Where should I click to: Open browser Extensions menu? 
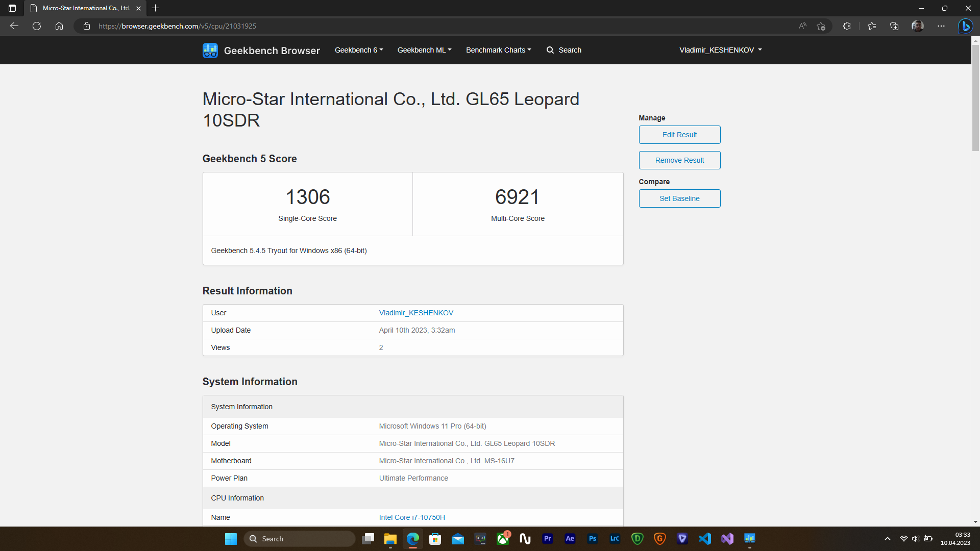847,26
